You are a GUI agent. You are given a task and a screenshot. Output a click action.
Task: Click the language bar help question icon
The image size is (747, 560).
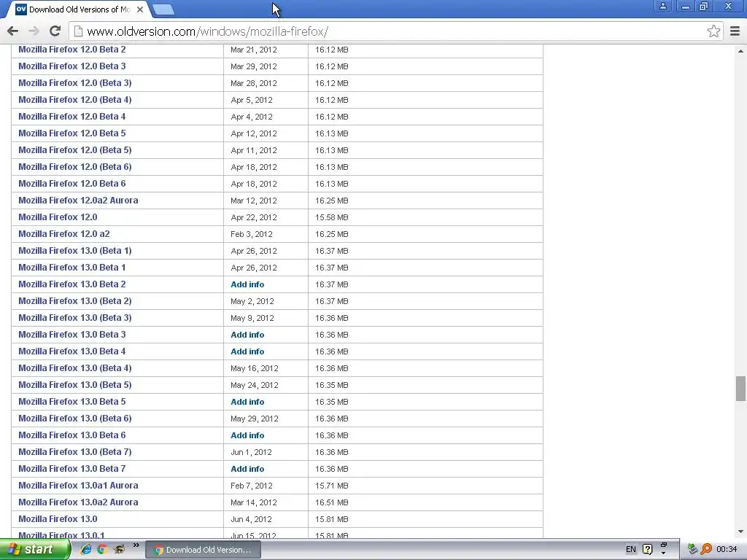pos(648,549)
